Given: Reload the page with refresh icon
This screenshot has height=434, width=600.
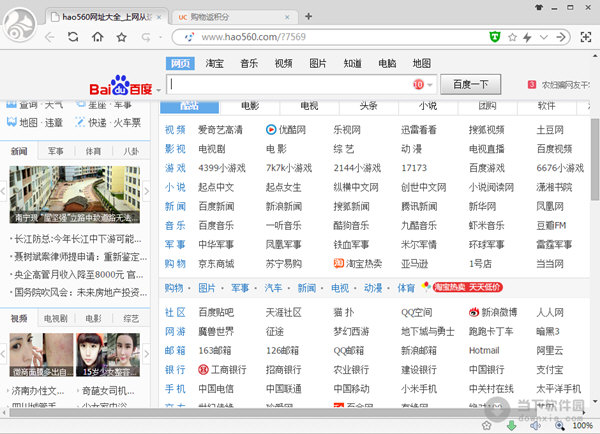Looking at the screenshot, I should pyautogui.click(x=73, y=37).
